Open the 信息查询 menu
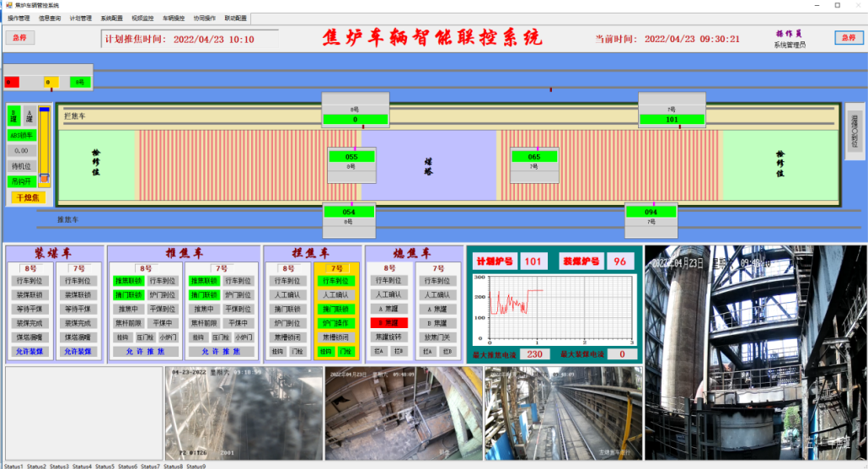 point(49,19)
